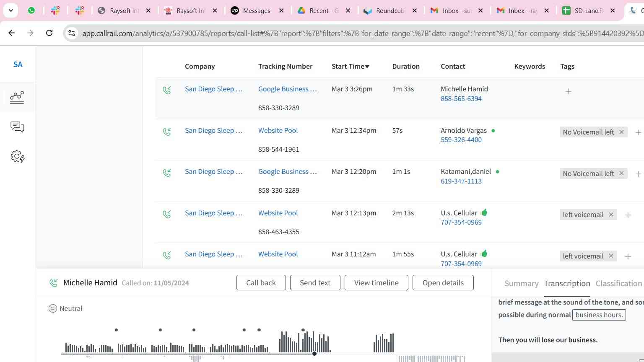Open the Settings gear icon in sidebar
Screen dimensions: 644x362
pos(17,157)
